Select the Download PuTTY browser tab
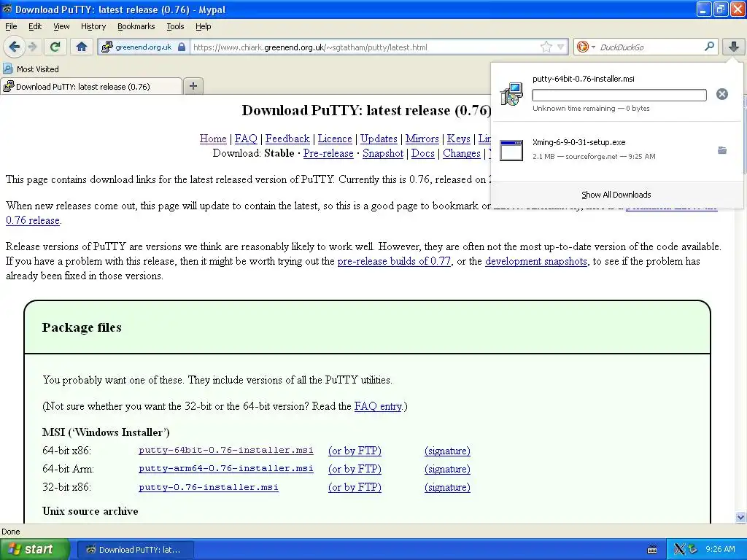The image size is (747, 560). (91, 86)
